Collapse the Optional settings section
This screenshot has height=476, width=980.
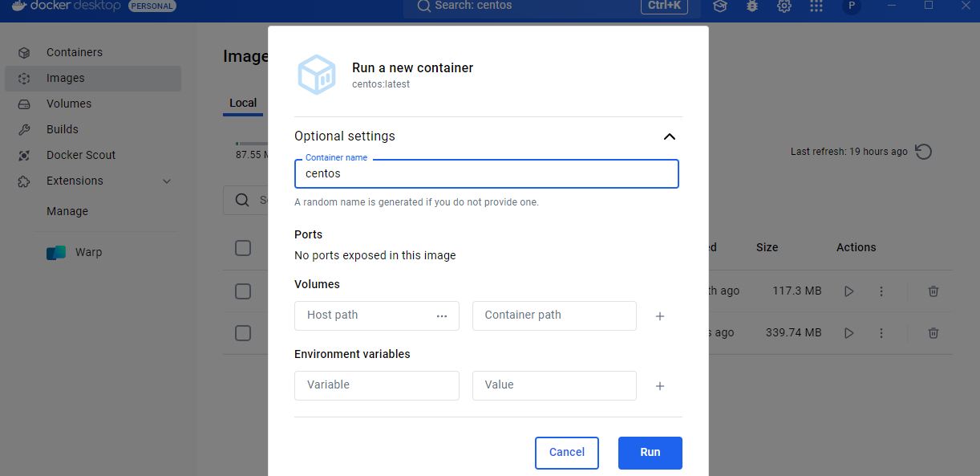point(670,136)
